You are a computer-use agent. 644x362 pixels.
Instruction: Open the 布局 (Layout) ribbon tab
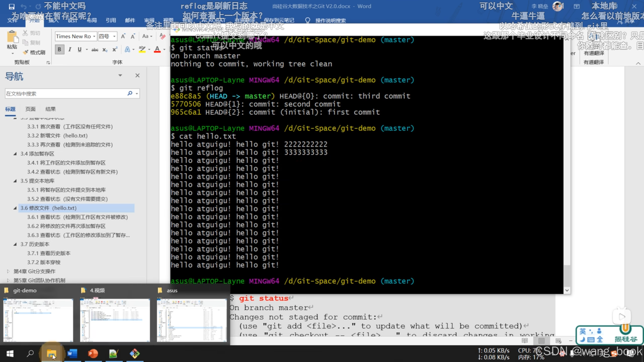coord(92,20)
